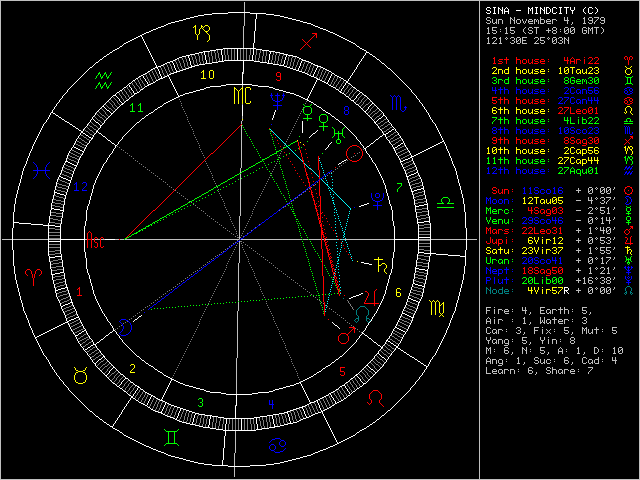Click the Moon position row in the sidebar
This screenshot has height=480, width=640.
(x=547, y=200)
